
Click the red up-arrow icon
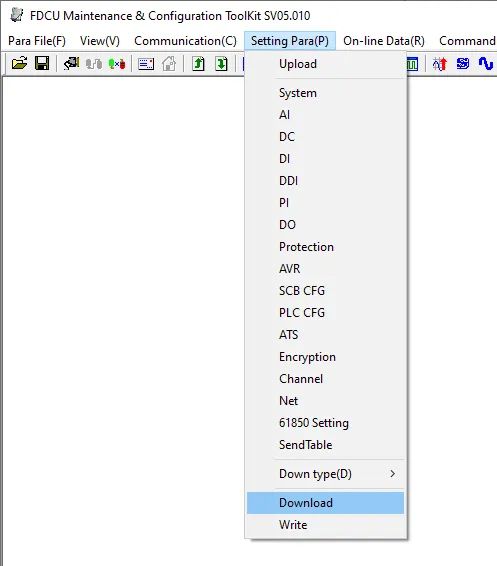pos(440,64)
